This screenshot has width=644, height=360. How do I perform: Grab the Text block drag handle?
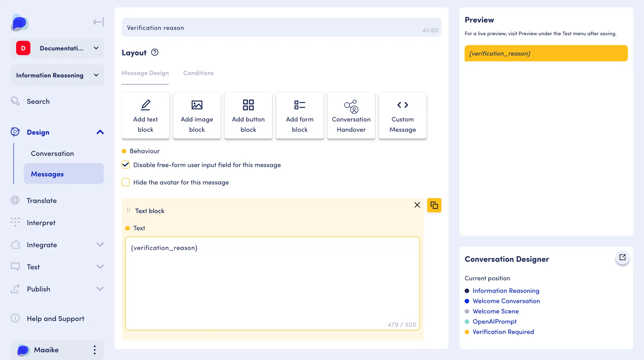(128, 210)
